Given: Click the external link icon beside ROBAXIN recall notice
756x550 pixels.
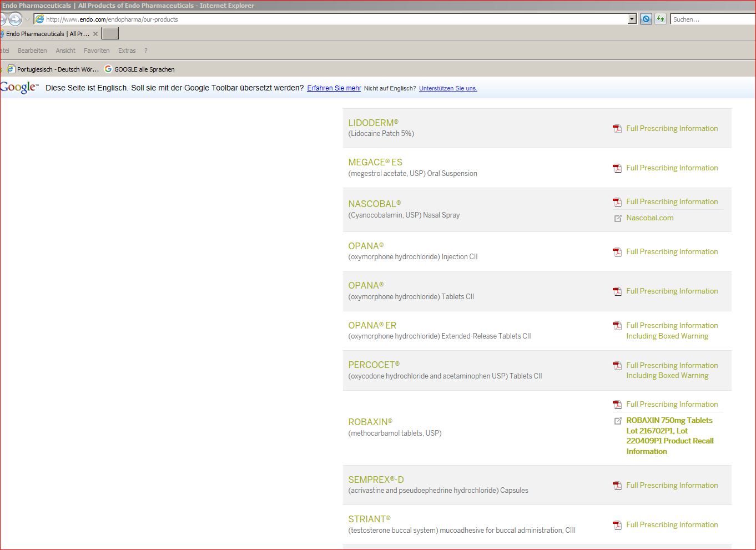Looking at the screenshot, I should 617,421.
